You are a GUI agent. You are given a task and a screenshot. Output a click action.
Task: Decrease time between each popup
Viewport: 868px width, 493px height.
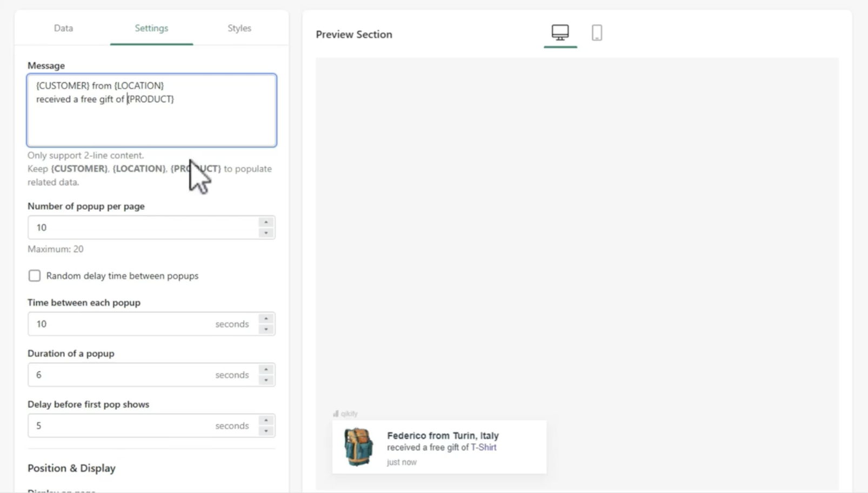(266, 329)
